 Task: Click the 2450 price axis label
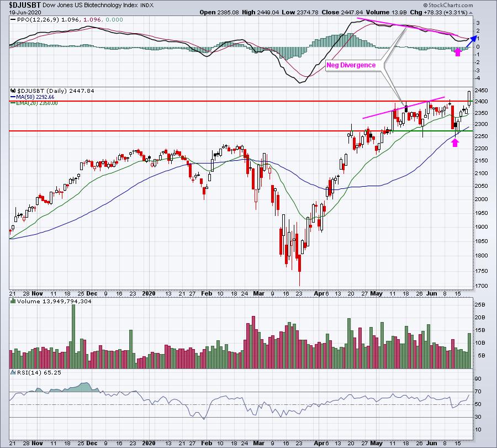[481, 91]
